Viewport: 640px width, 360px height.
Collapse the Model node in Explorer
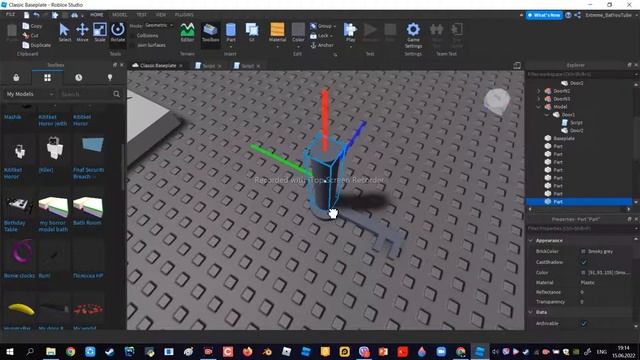click(539, 107)
